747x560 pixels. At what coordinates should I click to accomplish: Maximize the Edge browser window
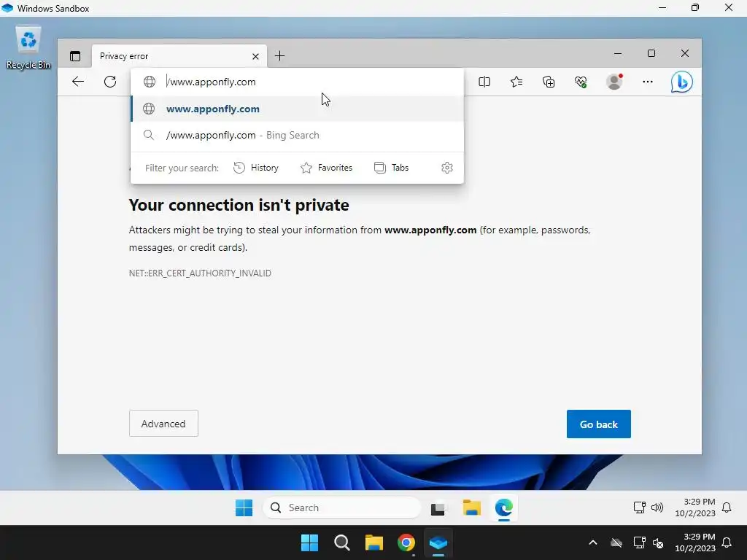point(651,53)
